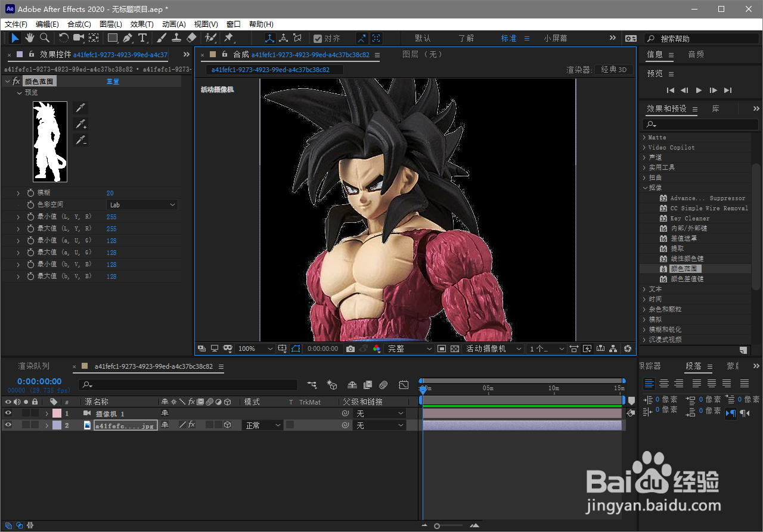Select the Rotation tool
Screen dimensions: 763x532
tap(63, 38)
